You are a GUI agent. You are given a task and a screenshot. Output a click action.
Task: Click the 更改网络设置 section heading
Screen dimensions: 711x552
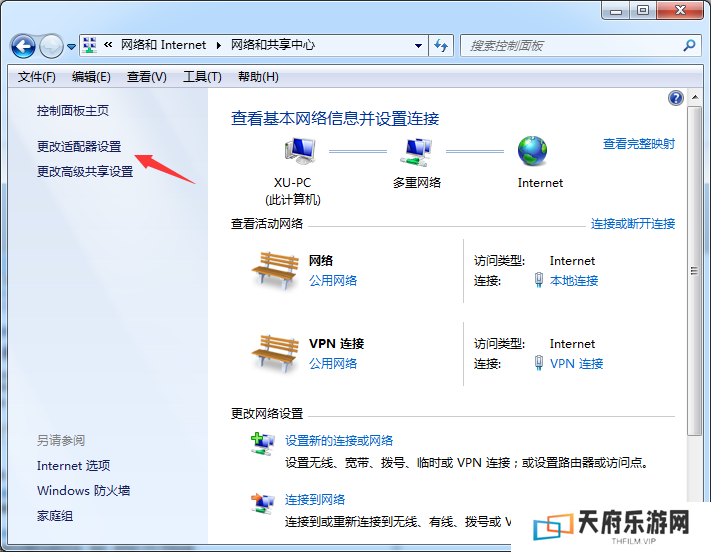(267, 414)
